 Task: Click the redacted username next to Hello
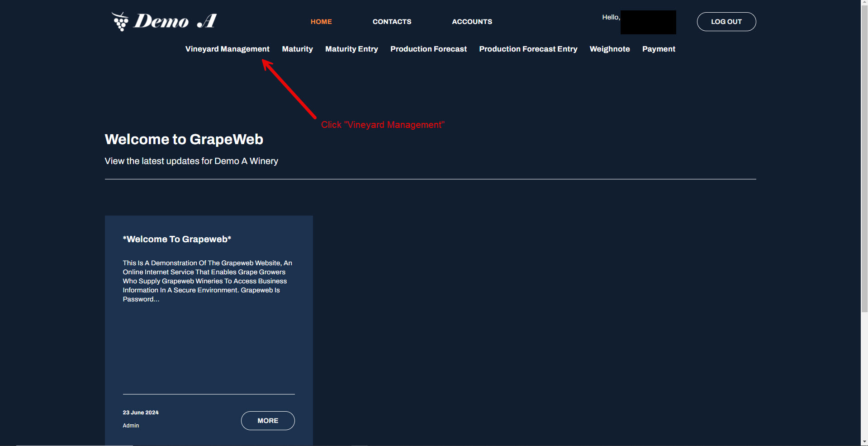648,22
